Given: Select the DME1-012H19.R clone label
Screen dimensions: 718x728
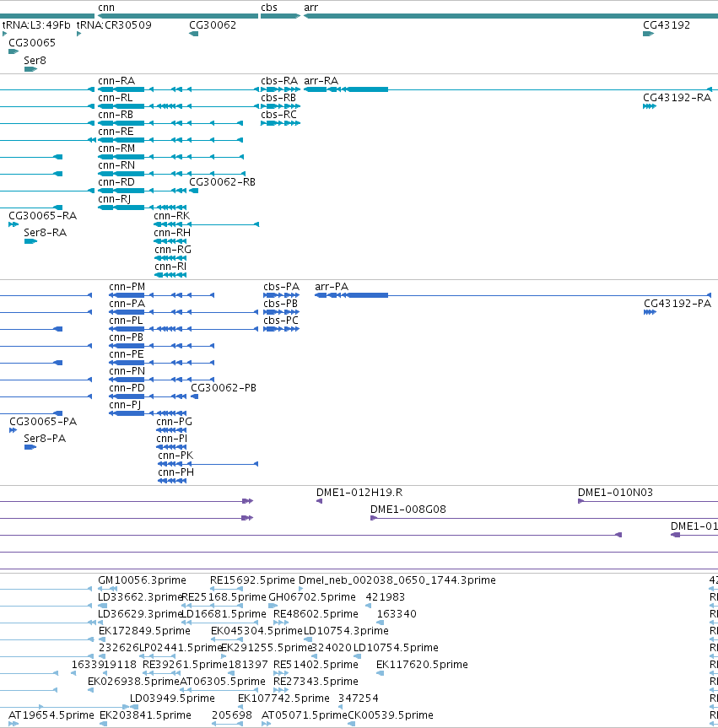Looking at the screenshot, I should pyautogui.click(x=359, y=493).
